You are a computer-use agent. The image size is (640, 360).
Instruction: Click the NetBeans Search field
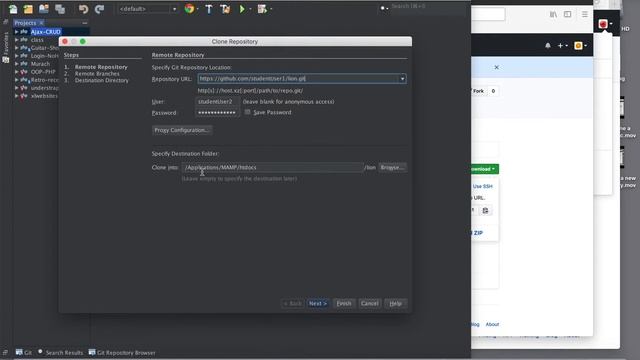427,7
